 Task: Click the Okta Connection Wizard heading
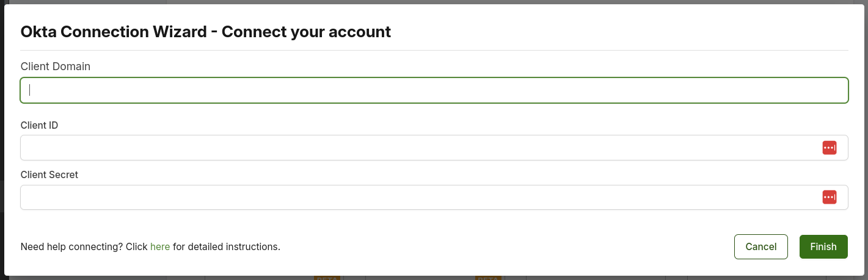(x=206, y=32)
